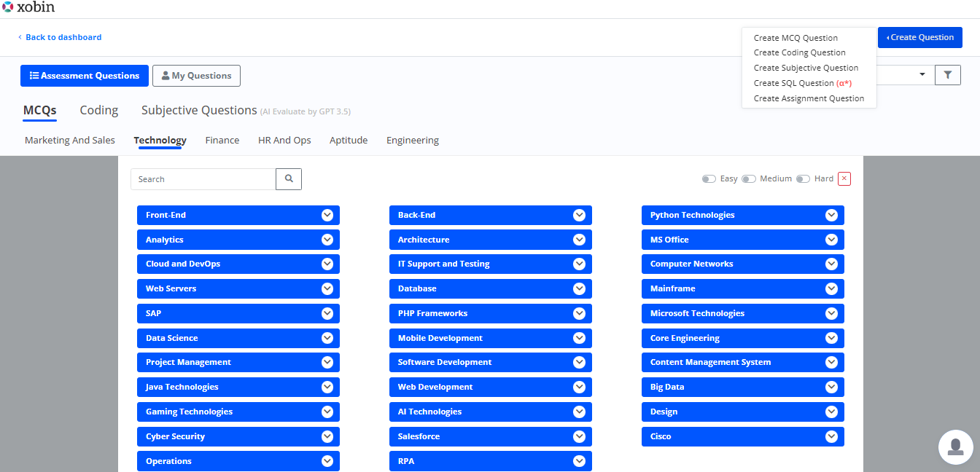Image resolution: width=980 pixels, height=472 pixels.
Task: Open the dropdown next to the filter icon
Action: [x=922, y=74]
